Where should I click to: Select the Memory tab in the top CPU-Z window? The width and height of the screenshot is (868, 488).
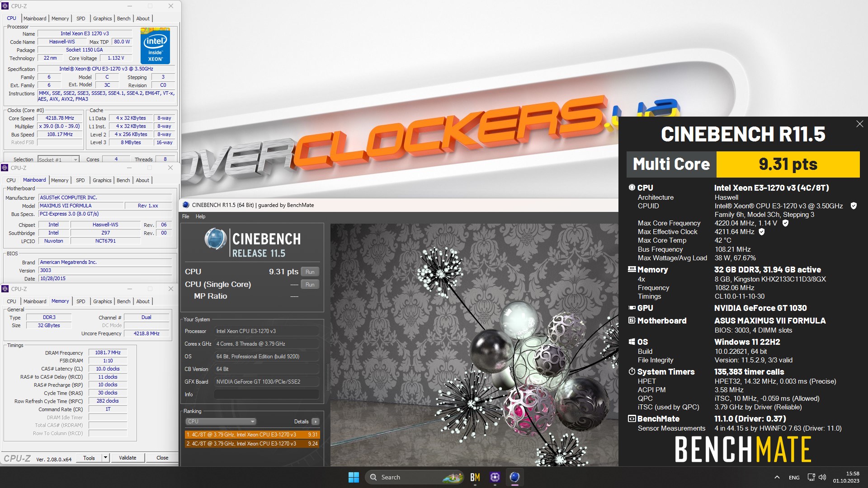[60, 19]
